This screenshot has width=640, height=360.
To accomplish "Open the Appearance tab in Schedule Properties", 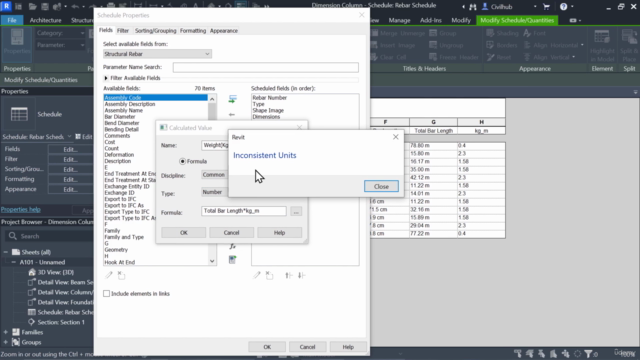I will [x=224, y=31].
